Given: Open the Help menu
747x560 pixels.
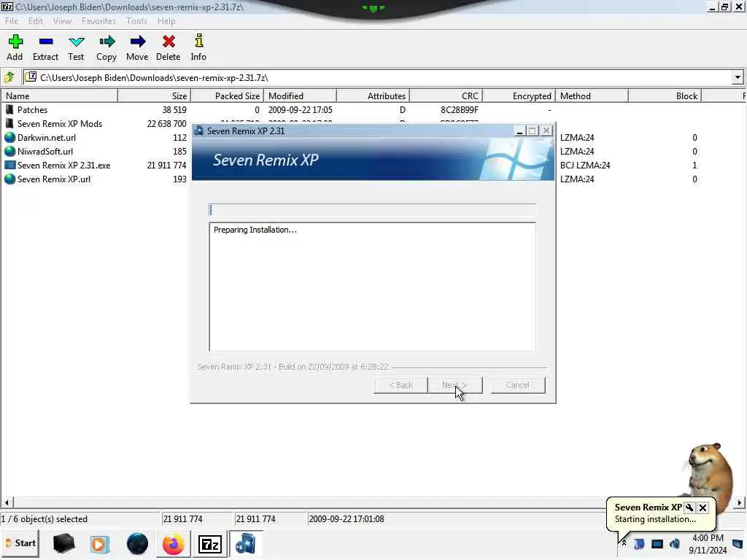Looking at the screenshot, I should click(166, 21).
